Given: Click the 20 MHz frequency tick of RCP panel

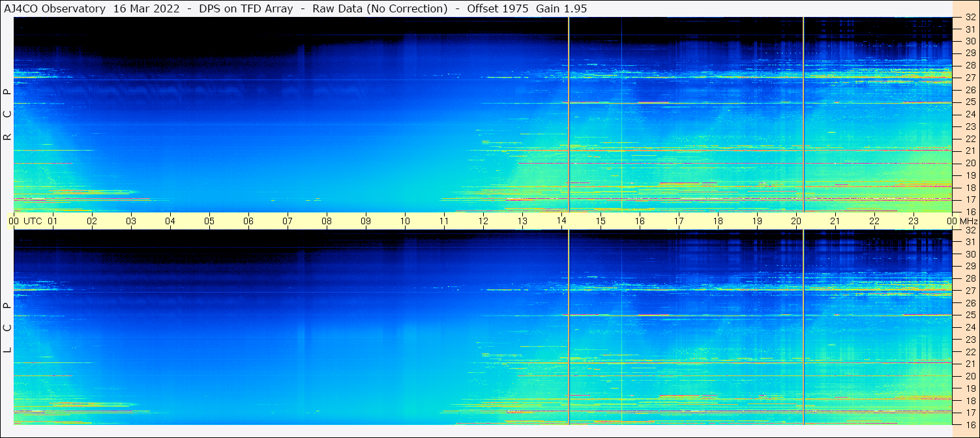Looking at the screenshot, I should pos(970,163).
